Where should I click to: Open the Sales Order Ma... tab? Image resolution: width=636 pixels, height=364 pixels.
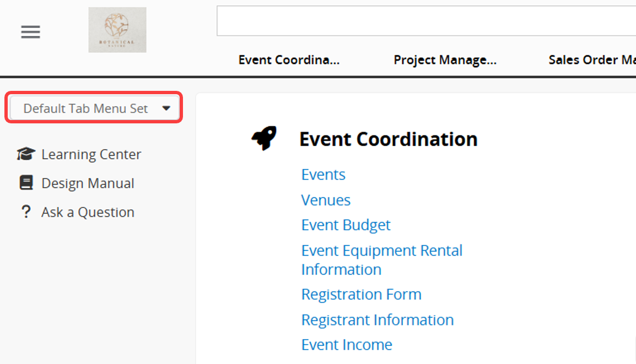(x=591, y=60)
